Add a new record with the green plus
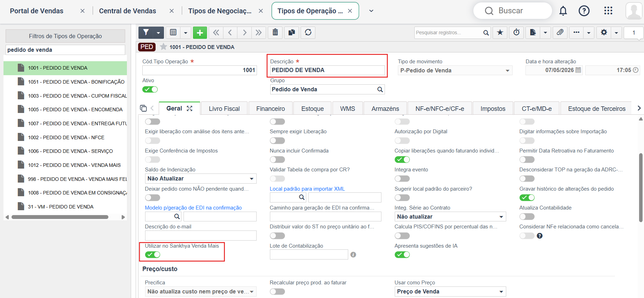Viewport: 644px width, 298px height. tap(200, 33)
